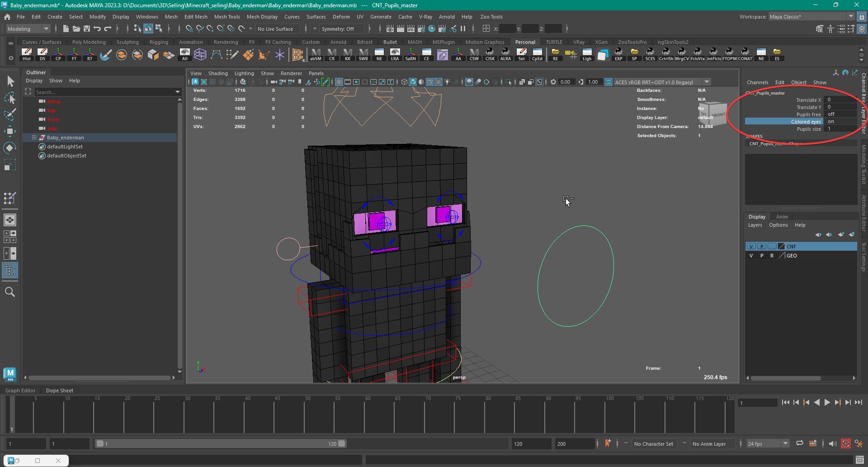The image size is (868, 467).
Task: Click the CNT layer color swatch
Action: [782, 246]
